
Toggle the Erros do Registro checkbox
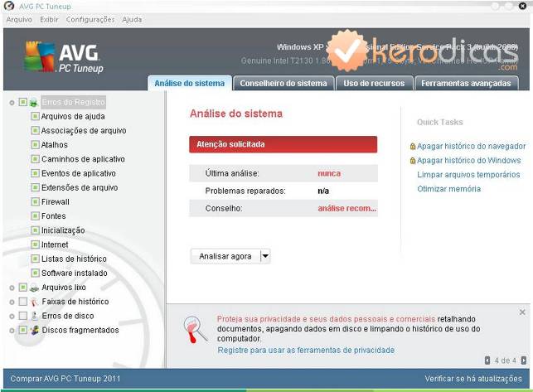22,102
